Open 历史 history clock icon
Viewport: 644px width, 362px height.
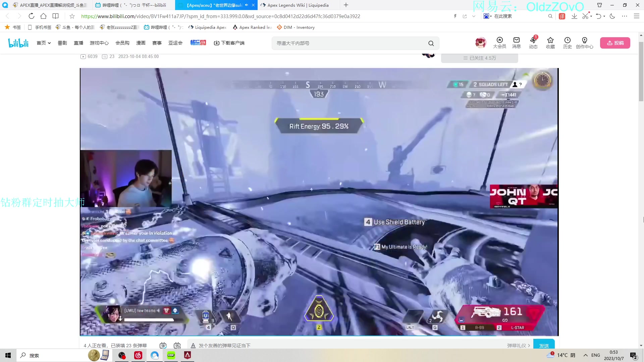[x=567, y=43]
